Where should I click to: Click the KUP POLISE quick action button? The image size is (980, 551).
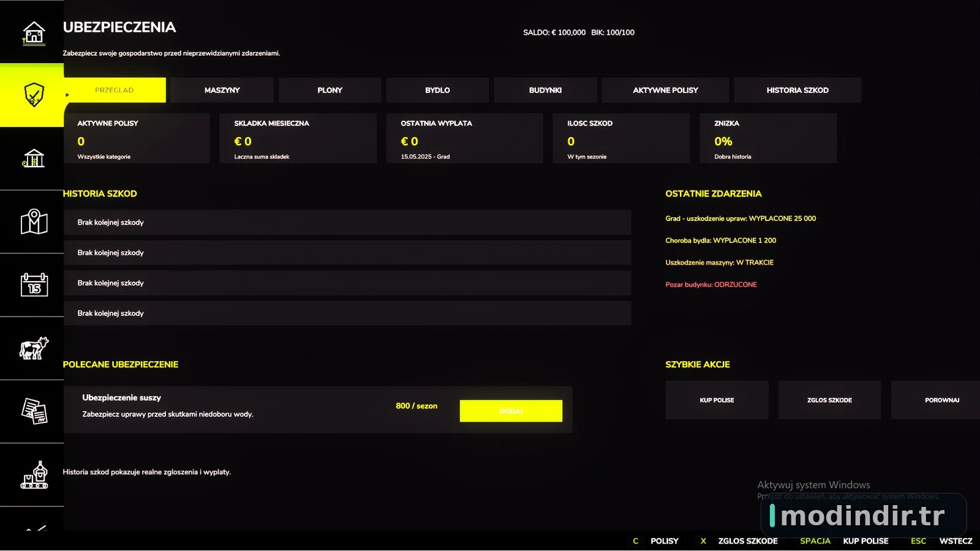717,400
